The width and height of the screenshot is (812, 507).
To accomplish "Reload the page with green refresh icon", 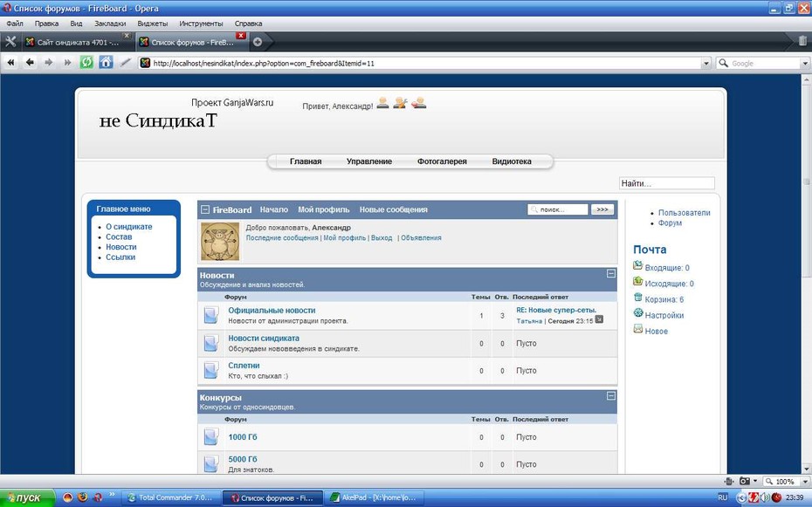I will 86,63.
